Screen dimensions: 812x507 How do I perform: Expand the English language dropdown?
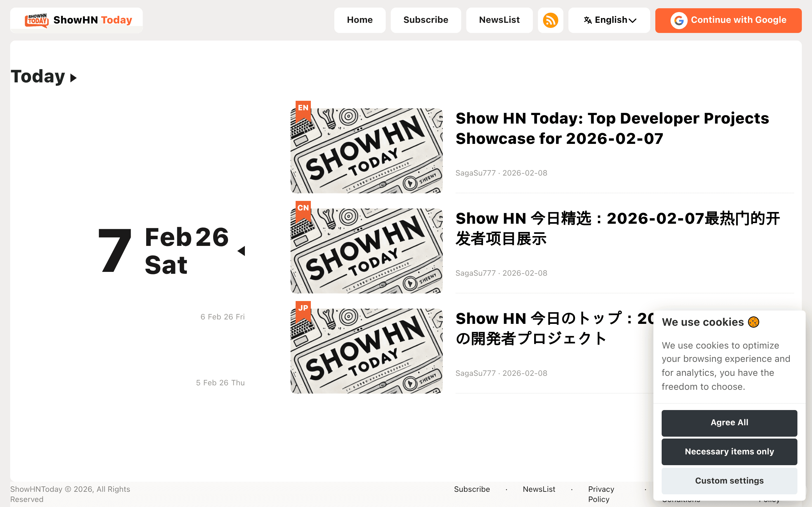coord(609,20)
